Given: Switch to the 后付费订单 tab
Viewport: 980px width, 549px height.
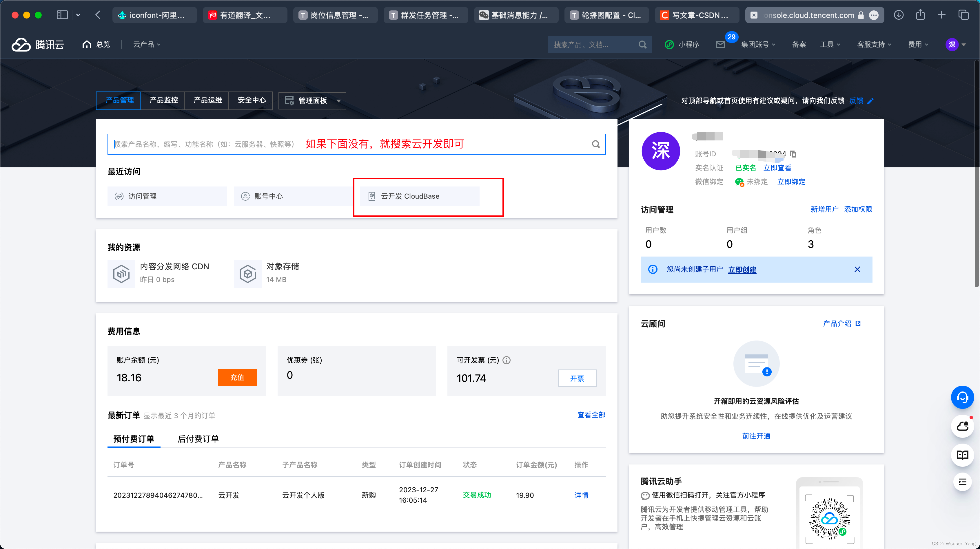Looking at the screenshot, I should tap(198, 439).
